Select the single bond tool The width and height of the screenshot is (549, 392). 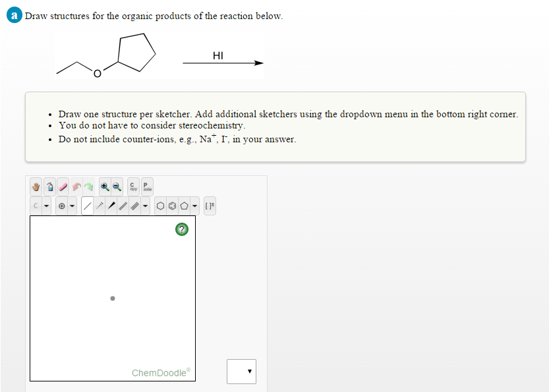coord(88,206)
